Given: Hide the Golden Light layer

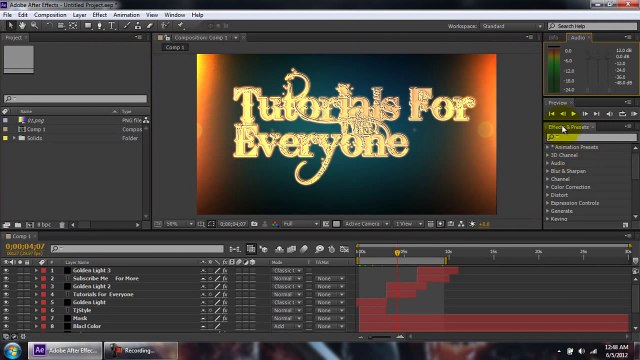Looking at the screenshot, I should pos(6,302).
